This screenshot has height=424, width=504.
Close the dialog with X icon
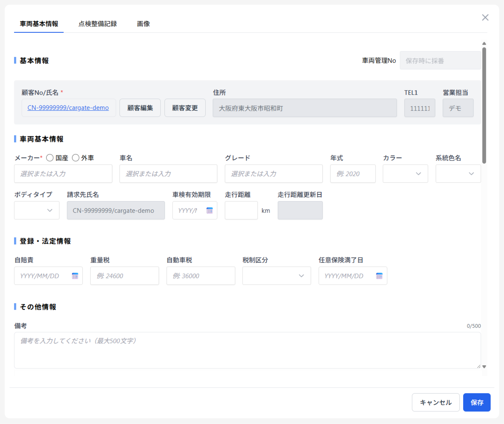(485, 18)
